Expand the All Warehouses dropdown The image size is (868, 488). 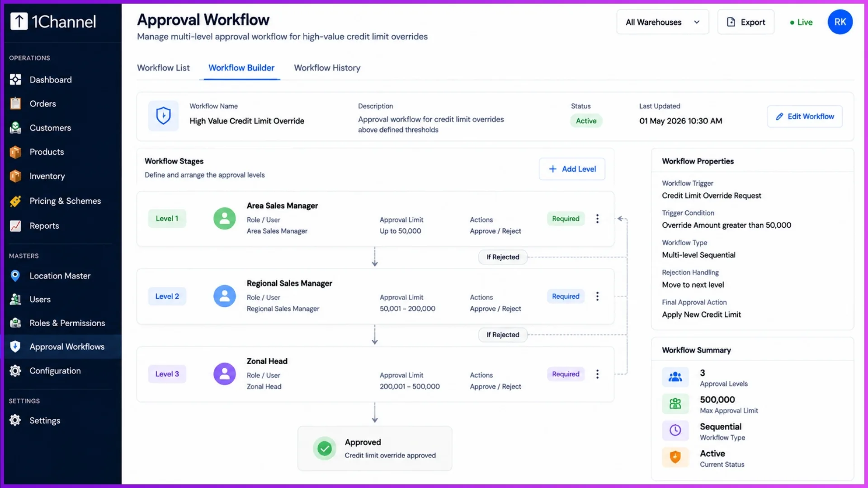(x=662, y=22)
